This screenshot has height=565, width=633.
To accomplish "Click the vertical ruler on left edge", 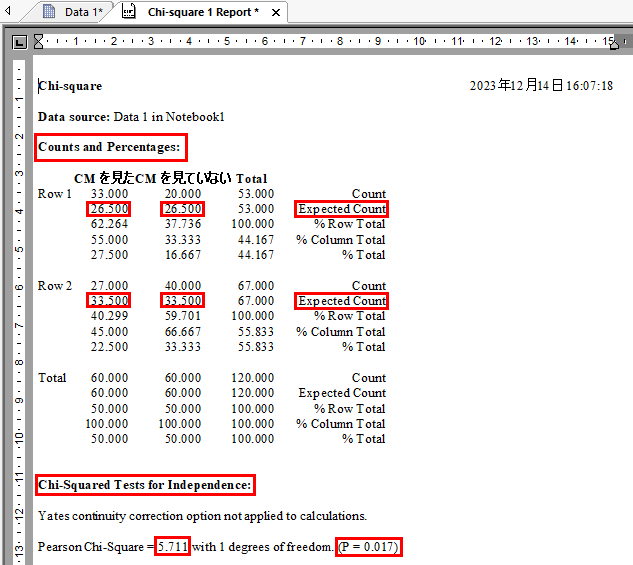I will pos(19,300).
